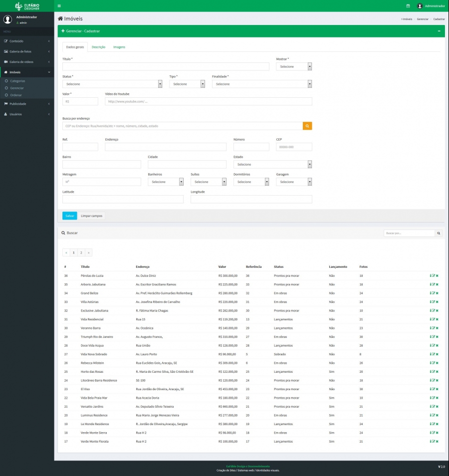Screen dimensions: 449x476
Task: Expand the Galeria de vídeos sidebar menu
Action: (x=27, y=62)
